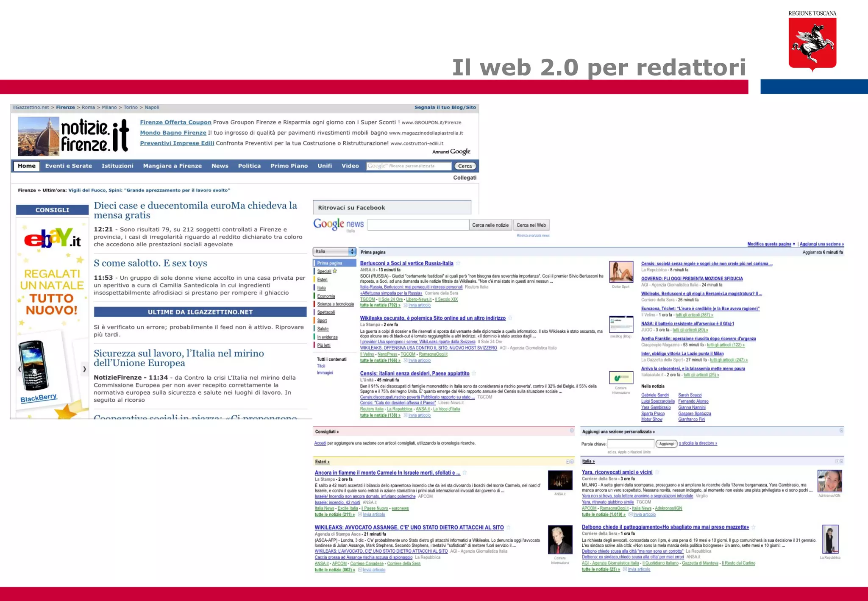Close the Aggiungi una sezione personalizzata box icon
868x601 pixels.
pos(841,431)
